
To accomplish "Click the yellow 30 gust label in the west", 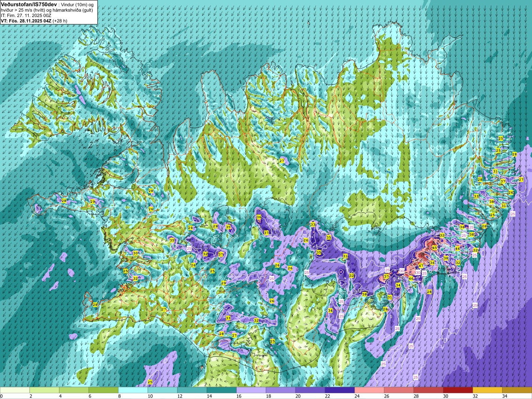I will click(135, 253).
